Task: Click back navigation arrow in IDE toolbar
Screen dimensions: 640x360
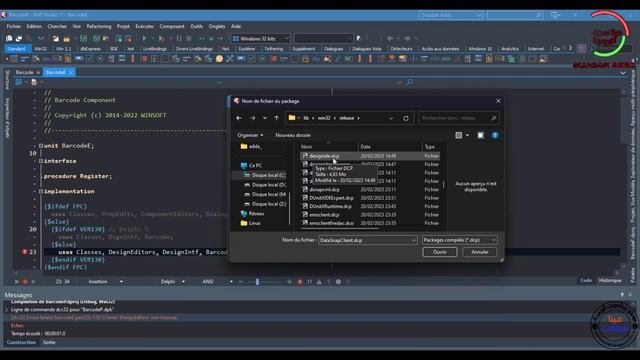Action: 390,38
